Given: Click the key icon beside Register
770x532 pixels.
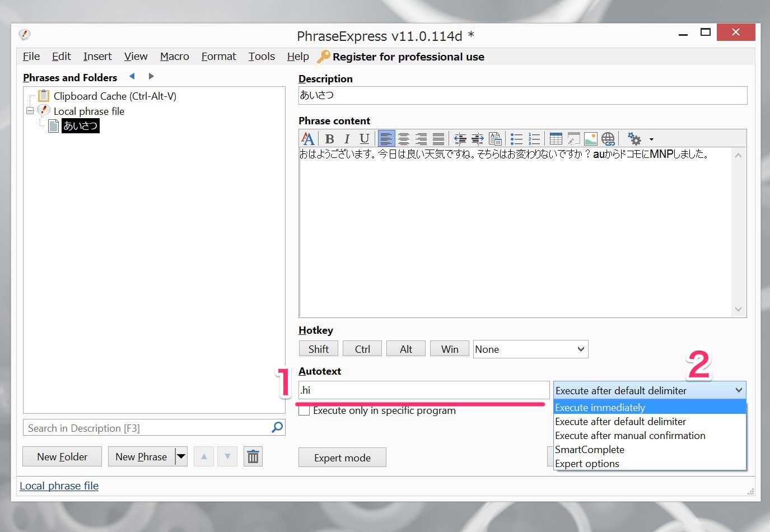Looking at the screenshot, I should click(323, 57).
